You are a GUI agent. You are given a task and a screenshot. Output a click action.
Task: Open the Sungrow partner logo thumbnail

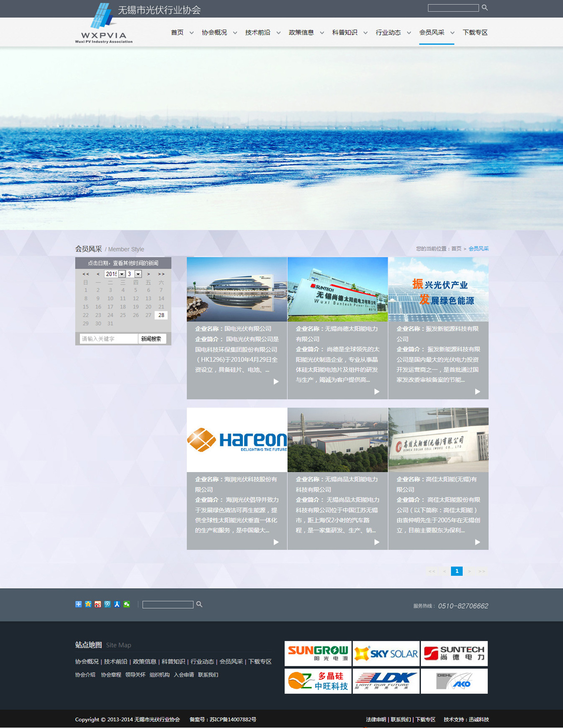click(x=318, y=653)
